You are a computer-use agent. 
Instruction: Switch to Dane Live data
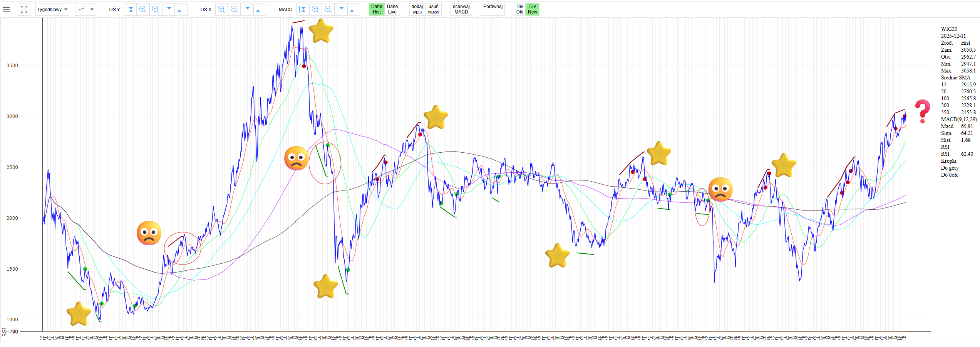(392, 9)
